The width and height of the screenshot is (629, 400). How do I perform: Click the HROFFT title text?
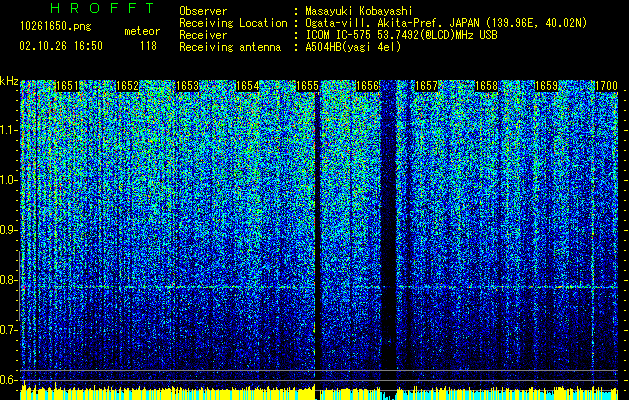[x=103, y=8]
